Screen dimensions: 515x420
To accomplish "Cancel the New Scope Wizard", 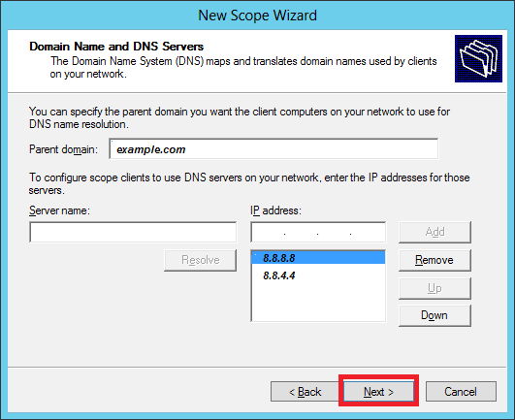I will (461, 391).
